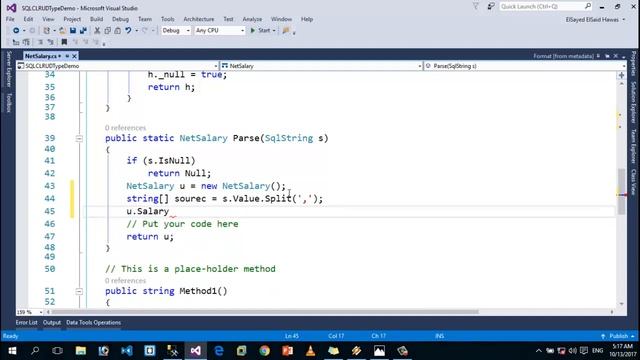Screen dimensions: 640x360
Task: Open the Architecture menu
Action: coord(199,19)
